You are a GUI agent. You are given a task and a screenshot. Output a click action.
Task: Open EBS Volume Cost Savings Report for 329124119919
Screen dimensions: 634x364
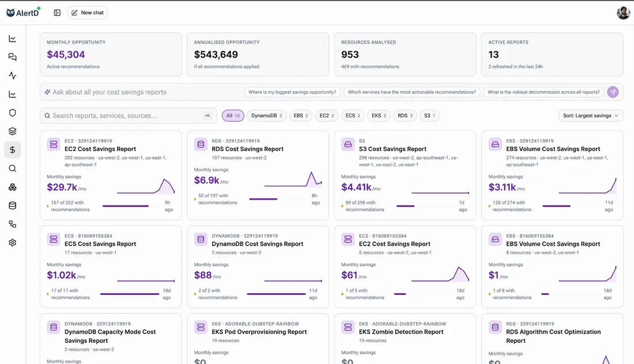tap(552, 175)
